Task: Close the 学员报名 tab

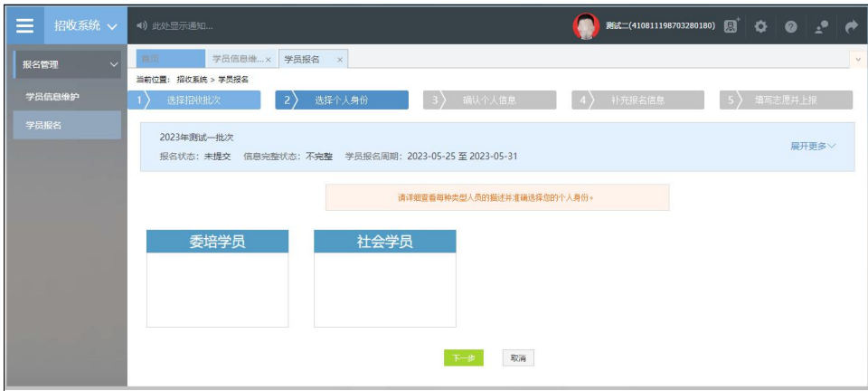Action: point(340,60)
